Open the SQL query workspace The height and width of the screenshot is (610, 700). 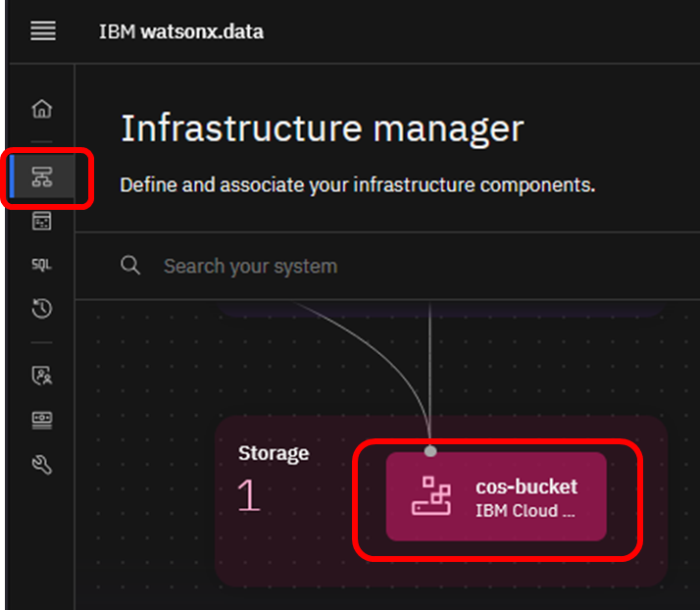pos(42,265)
